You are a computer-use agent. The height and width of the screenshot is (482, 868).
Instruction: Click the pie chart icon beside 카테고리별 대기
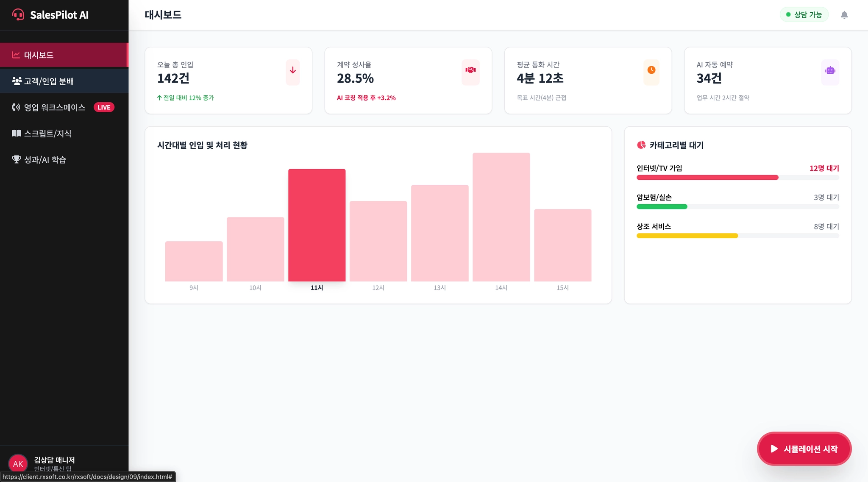[641, 145]
